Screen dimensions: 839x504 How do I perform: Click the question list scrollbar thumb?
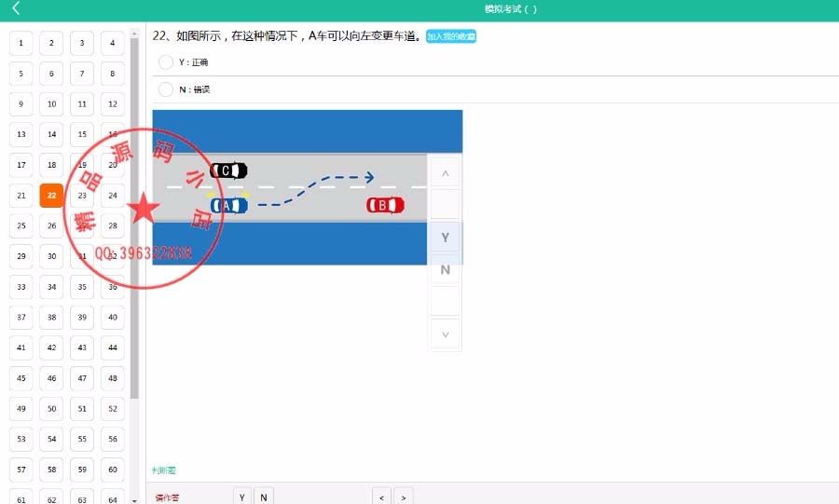134,218
